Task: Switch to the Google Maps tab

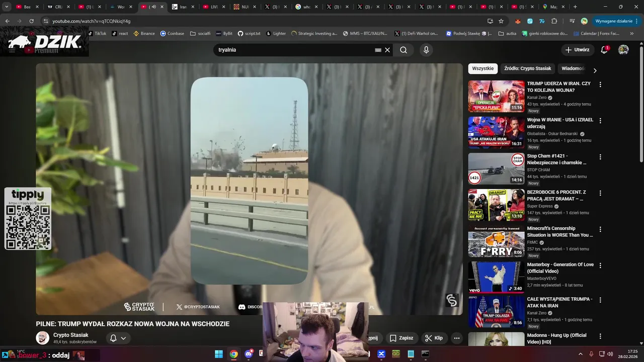Action: pyautogui.click(x=553, y=7)
